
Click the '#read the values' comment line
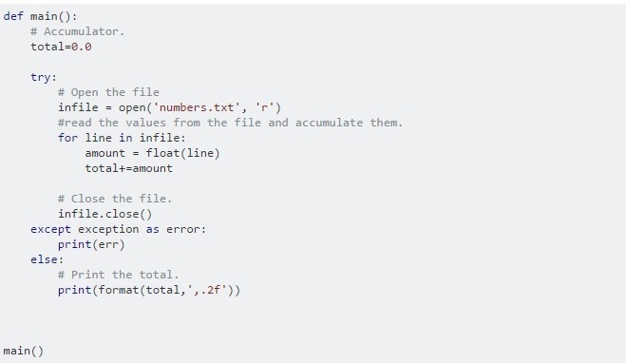click(x=230, y=123)
